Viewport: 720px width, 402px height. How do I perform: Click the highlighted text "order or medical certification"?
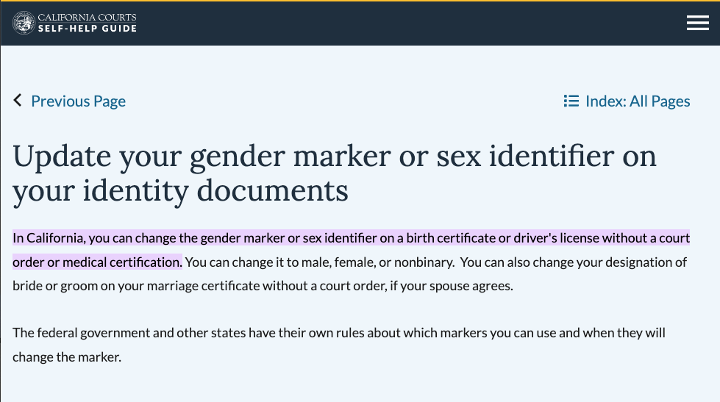click(x=97, y=262)
